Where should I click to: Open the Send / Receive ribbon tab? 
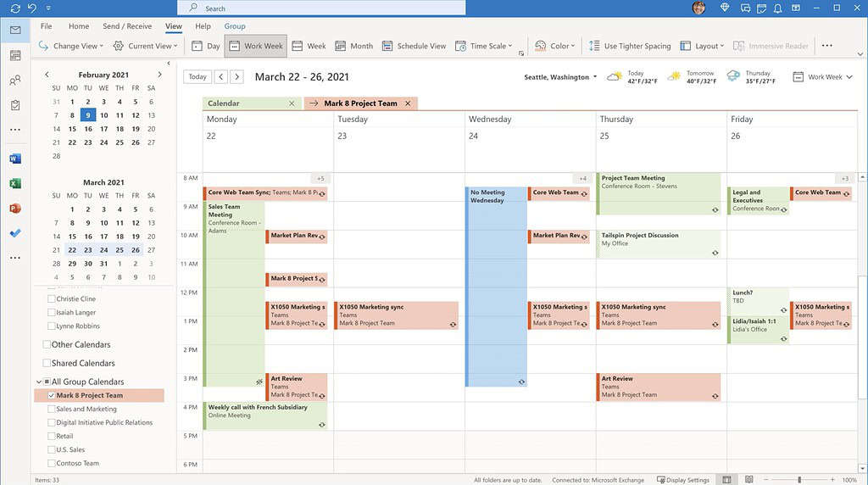(x=127, y=26)
